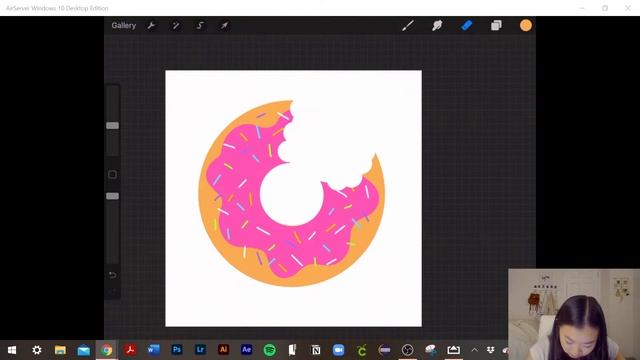This screenshot has height=360, width=640.
Task: Launch Illustrator from taskbar
Action: pyautogui.click(x=223, y=350)
